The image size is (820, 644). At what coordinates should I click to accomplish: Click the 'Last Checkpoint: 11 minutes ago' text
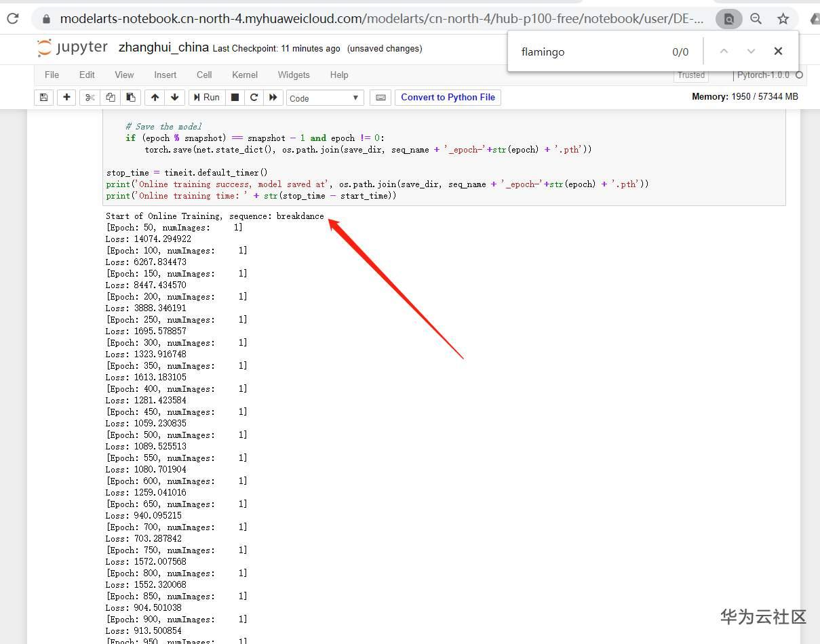coord(276,49)
